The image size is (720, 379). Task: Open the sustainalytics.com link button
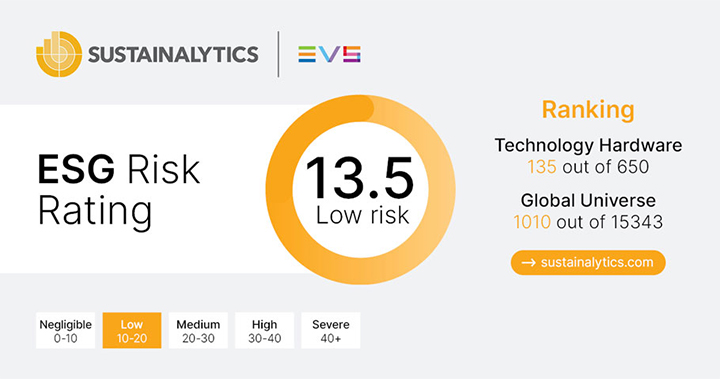588,263
